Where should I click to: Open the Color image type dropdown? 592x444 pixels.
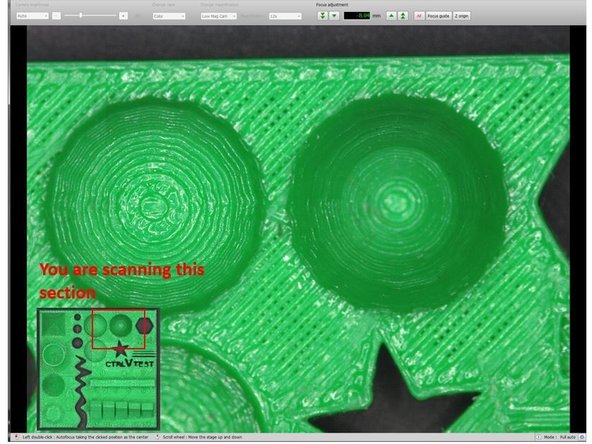pyautogui.click(x=169, y=16)
